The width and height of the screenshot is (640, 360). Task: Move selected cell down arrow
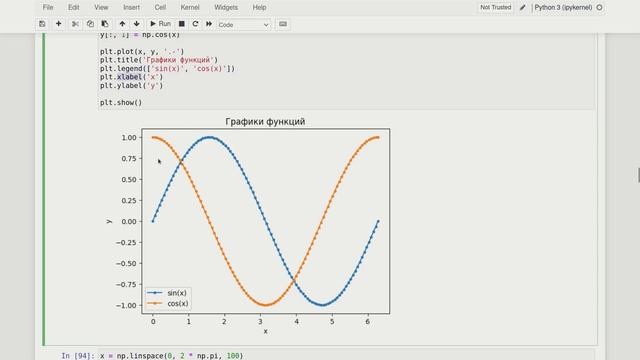click(137, 24)
